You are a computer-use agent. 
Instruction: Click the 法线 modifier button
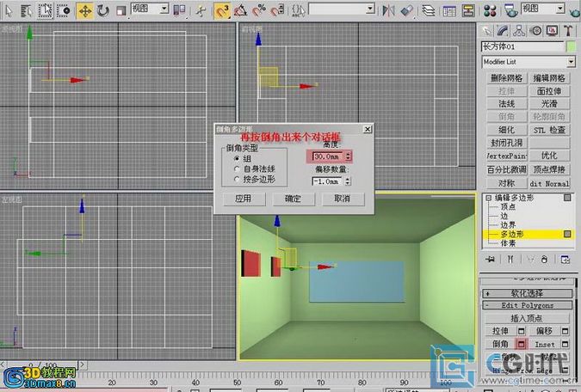506,104
